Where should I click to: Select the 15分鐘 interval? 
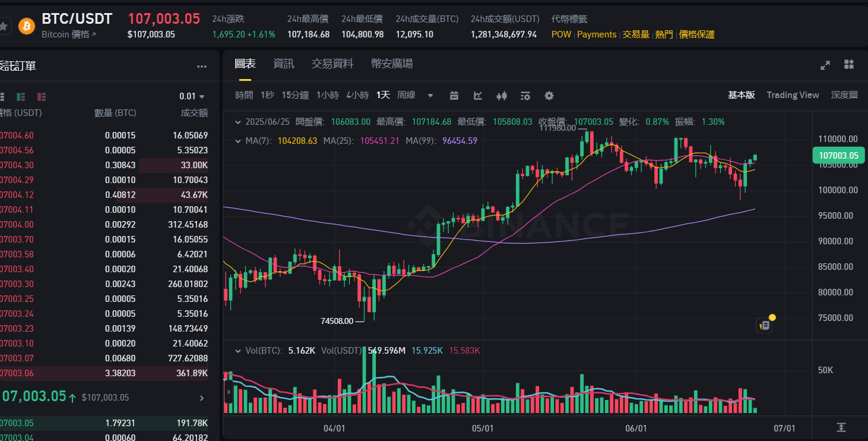295,95
